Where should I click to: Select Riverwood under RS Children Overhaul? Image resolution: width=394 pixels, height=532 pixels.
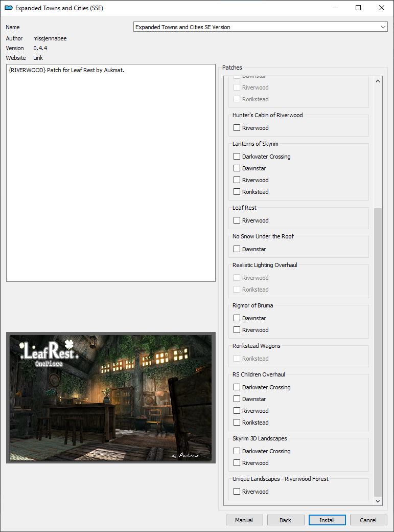pos(237,411)
